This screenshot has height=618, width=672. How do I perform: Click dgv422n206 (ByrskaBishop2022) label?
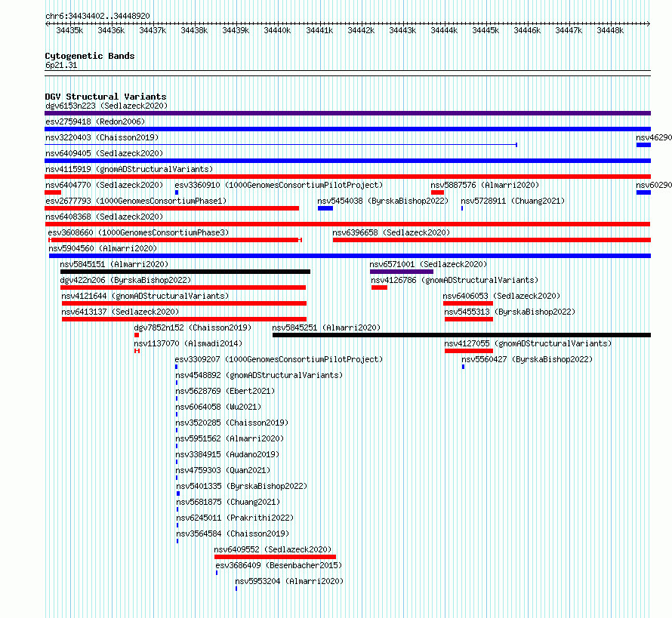point(125,280)
